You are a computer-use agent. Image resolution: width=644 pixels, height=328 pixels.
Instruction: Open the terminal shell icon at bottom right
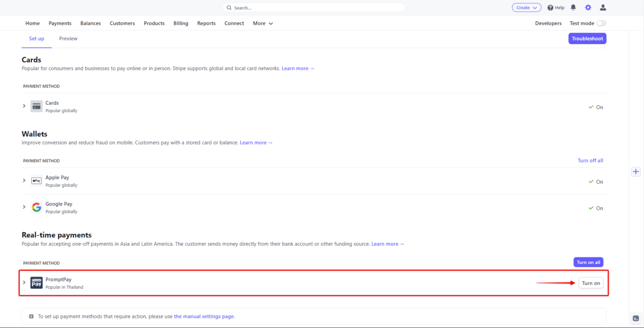(636, 318)
